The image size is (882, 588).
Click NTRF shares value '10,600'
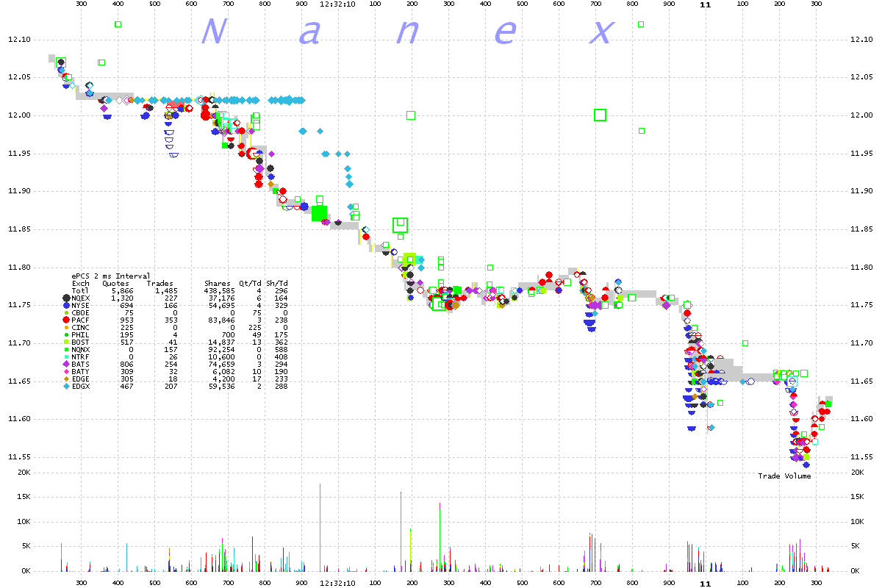click(221, 356)
